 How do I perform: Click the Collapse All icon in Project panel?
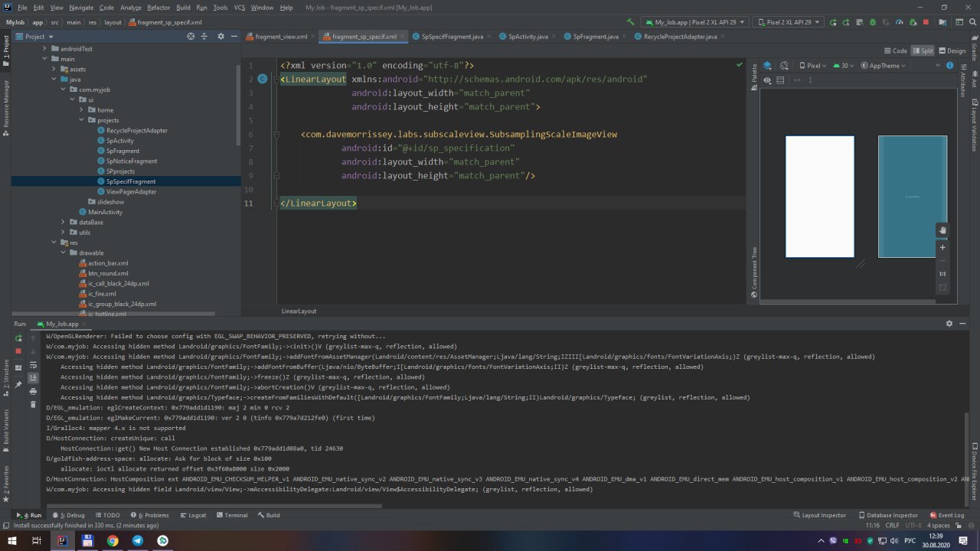click(x=206, y=36)
